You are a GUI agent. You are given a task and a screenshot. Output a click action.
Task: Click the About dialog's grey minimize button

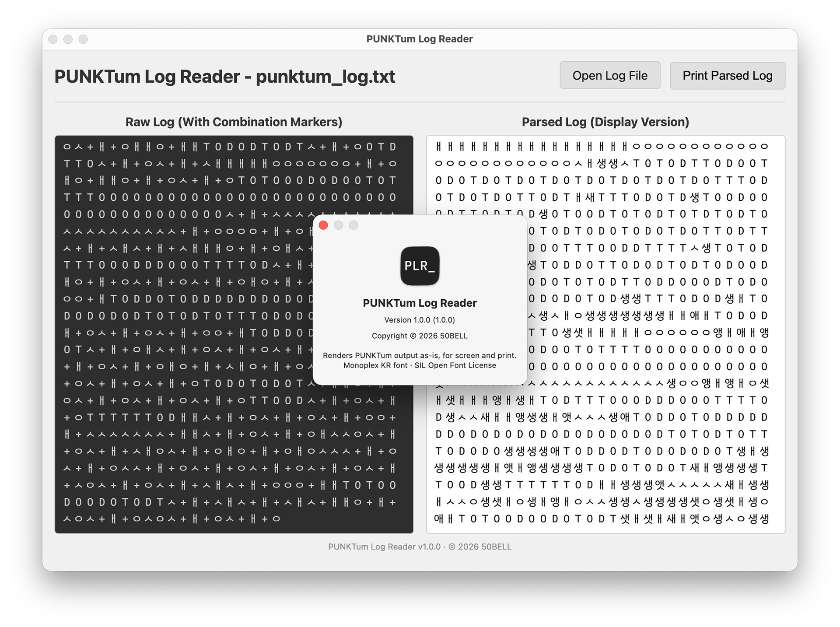[x=338, y=225]
